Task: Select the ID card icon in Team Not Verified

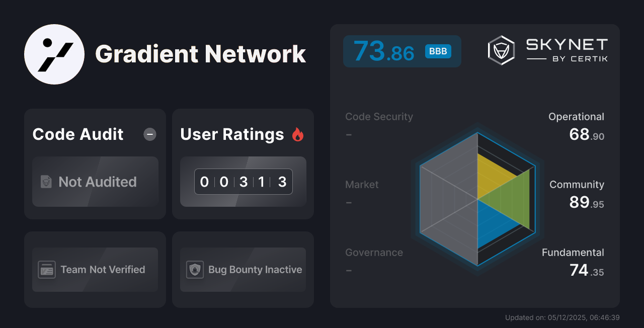Action: [47, 270]
